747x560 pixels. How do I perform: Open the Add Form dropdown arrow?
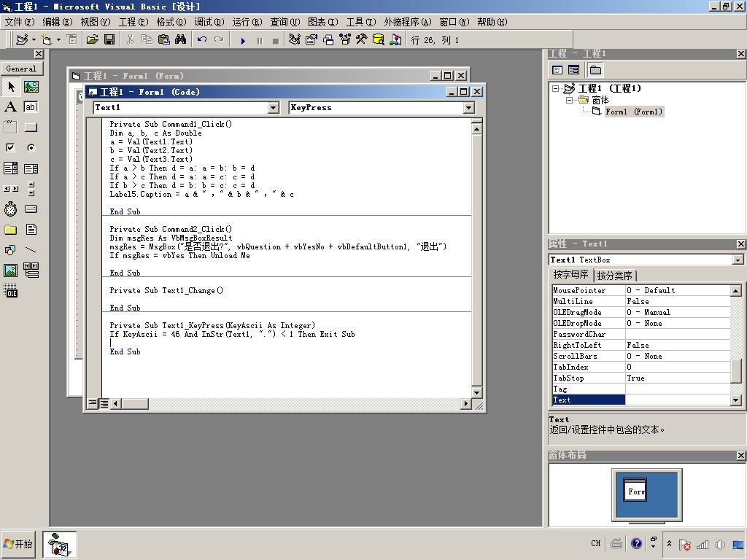58,40
